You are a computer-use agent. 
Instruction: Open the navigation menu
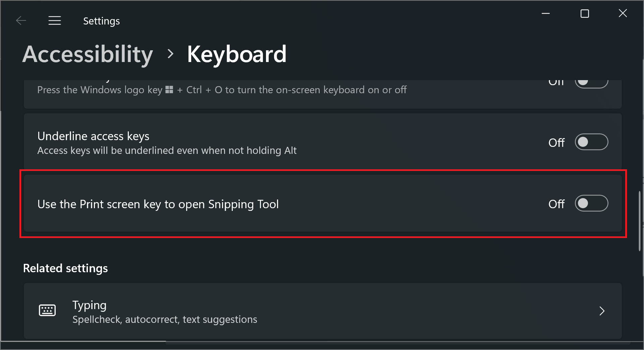pos(54,20)
